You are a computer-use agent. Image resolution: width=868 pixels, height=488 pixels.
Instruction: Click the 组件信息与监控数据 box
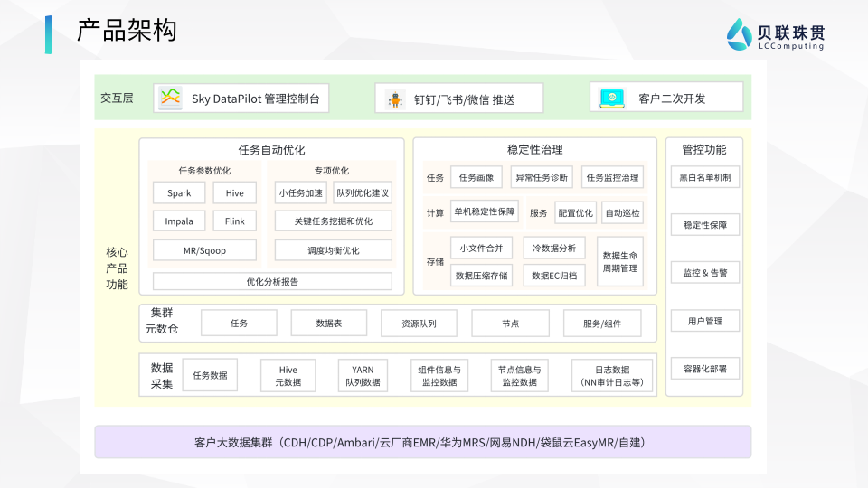pos(439,376)
